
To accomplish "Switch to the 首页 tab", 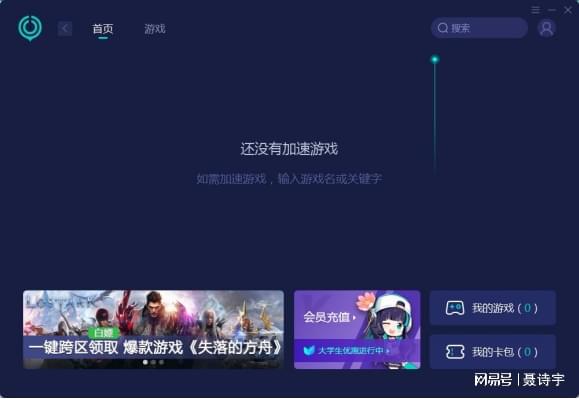I will tap(103, 29).
